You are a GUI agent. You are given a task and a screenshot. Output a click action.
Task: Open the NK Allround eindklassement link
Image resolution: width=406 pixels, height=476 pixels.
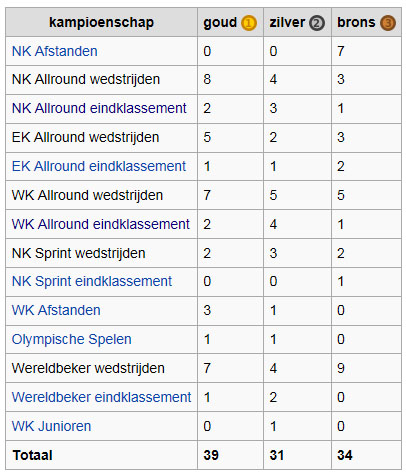99,108
